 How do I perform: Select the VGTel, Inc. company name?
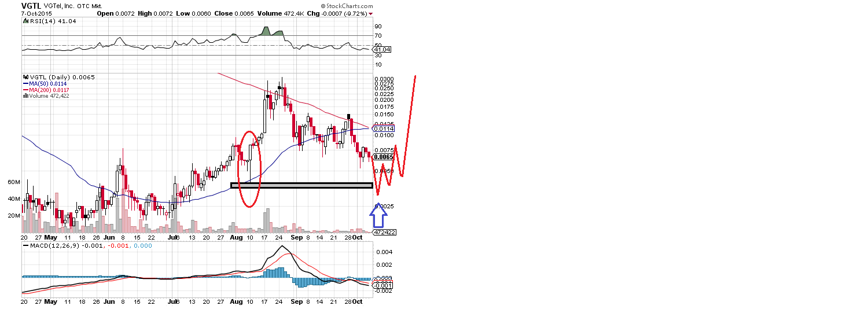(60, 6)
